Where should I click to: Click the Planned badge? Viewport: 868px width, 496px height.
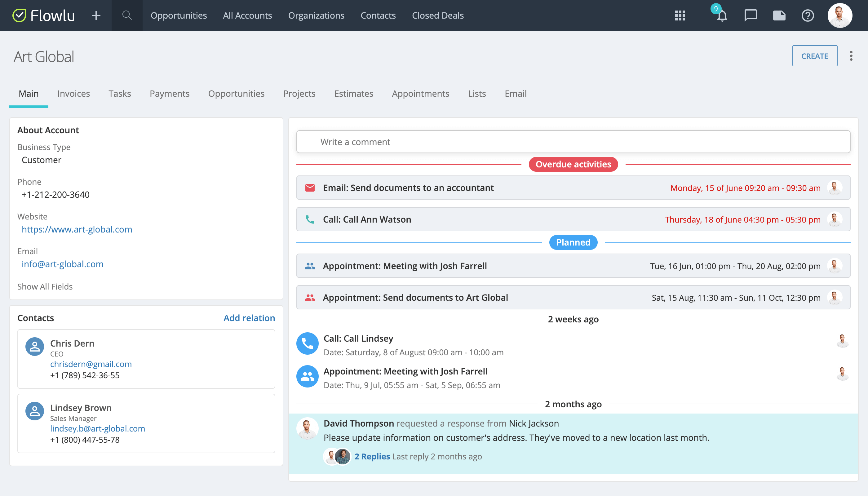coord(573,242)
